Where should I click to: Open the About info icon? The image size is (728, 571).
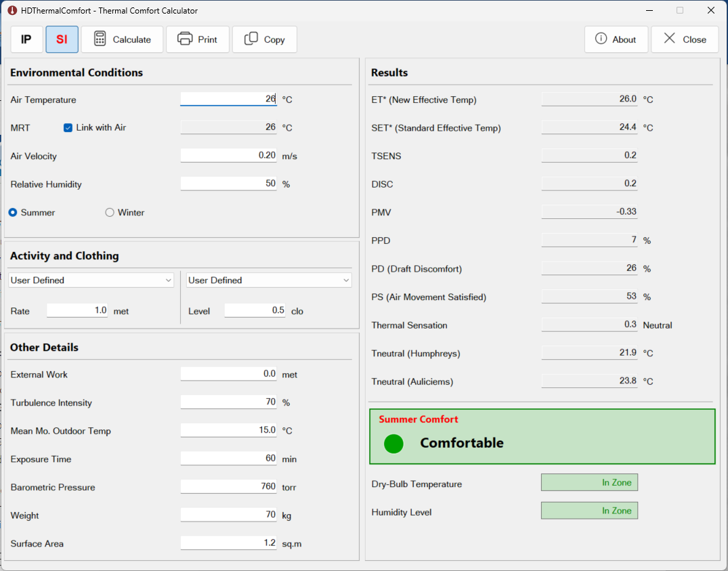pyautogui.click(x=601, y=39)
